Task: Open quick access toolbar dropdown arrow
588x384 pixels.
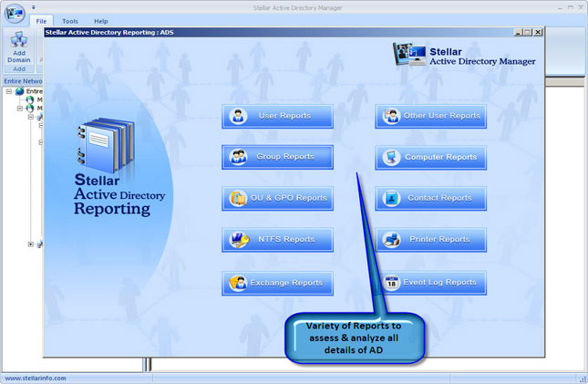Action: 34,7
